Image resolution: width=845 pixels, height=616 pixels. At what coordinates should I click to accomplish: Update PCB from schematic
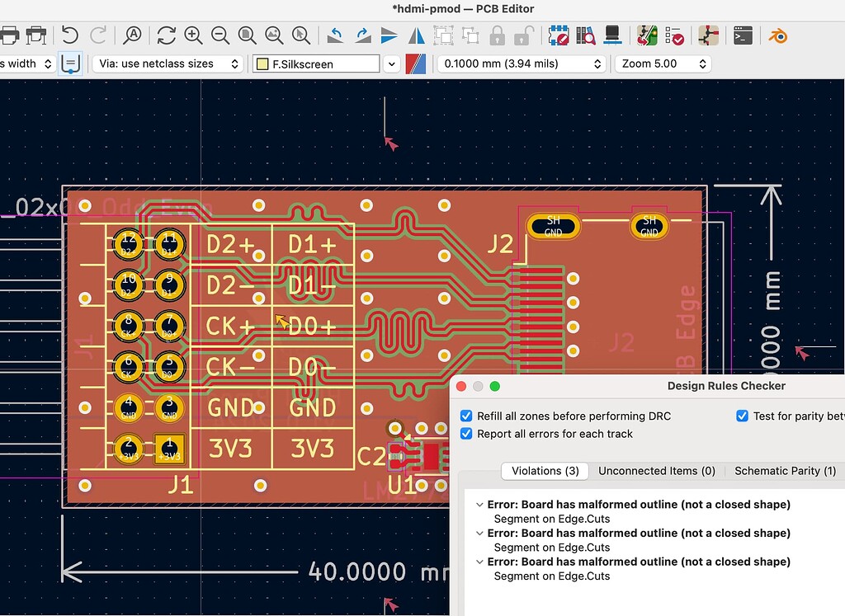tap(646, 35)
